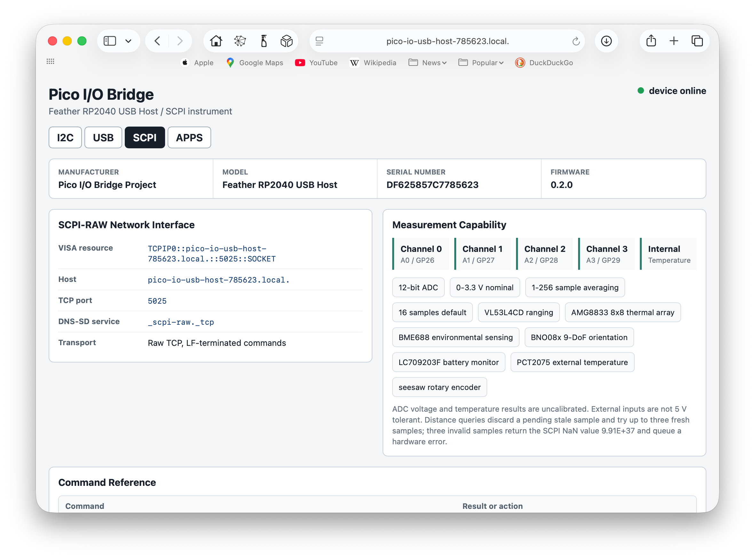Switch to the USB tab
The width and height of the screenshot is (755, 560).
(103, 138)
